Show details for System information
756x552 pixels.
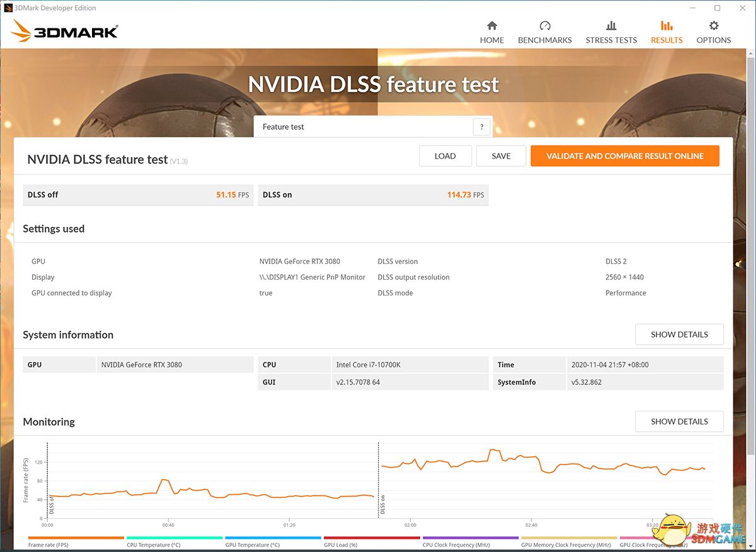(x=679, y=335)
